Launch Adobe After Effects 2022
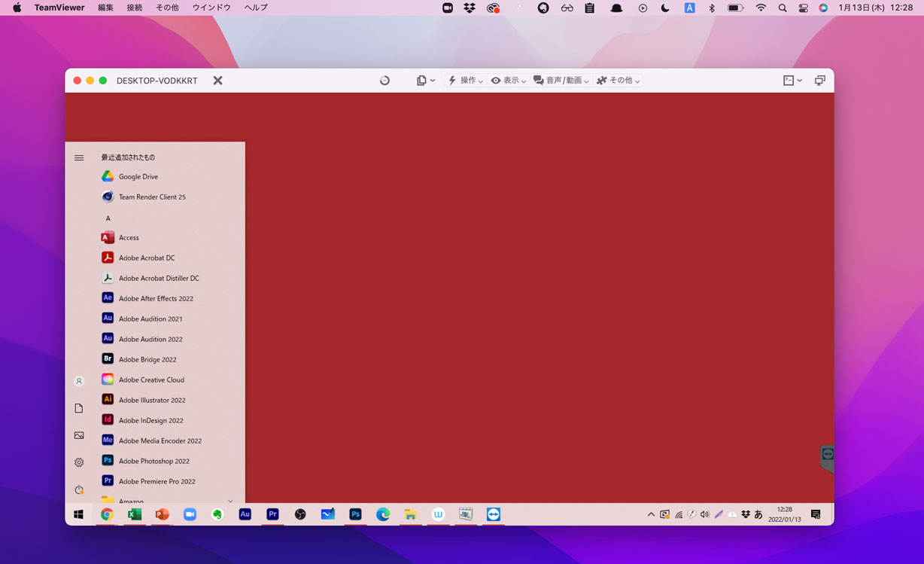 156,298
